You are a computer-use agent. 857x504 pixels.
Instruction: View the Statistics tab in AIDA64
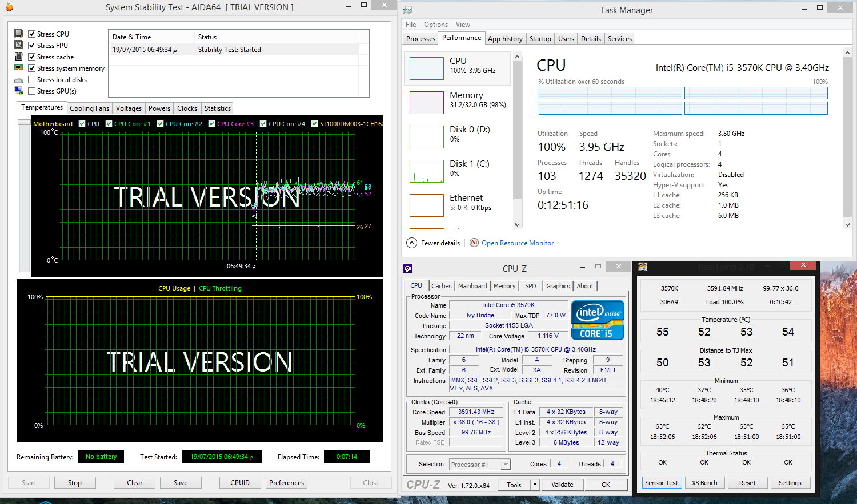point(218,108)
